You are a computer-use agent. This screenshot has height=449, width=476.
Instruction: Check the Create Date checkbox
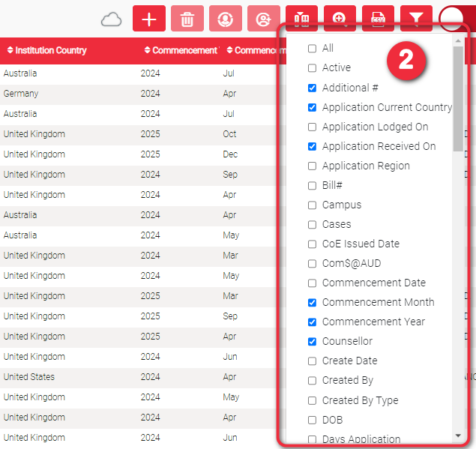click(312, 361)
